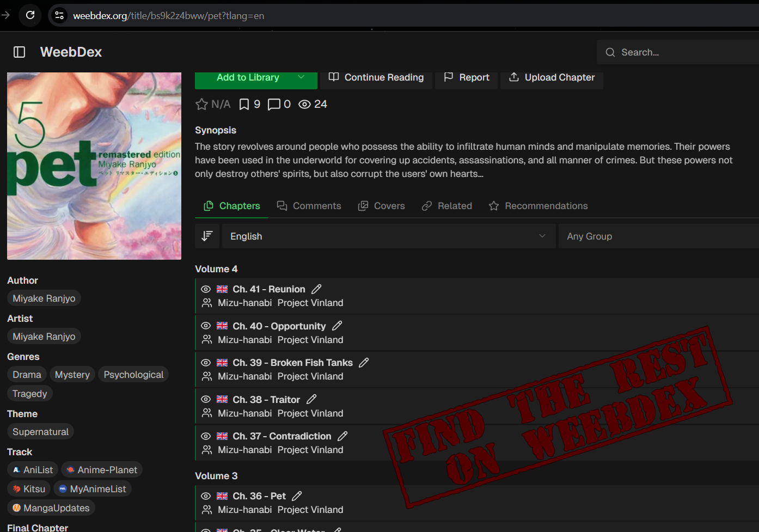The image size is (759, 532).
Task: Open the Covers tab
Action: (x=381, y=206)
